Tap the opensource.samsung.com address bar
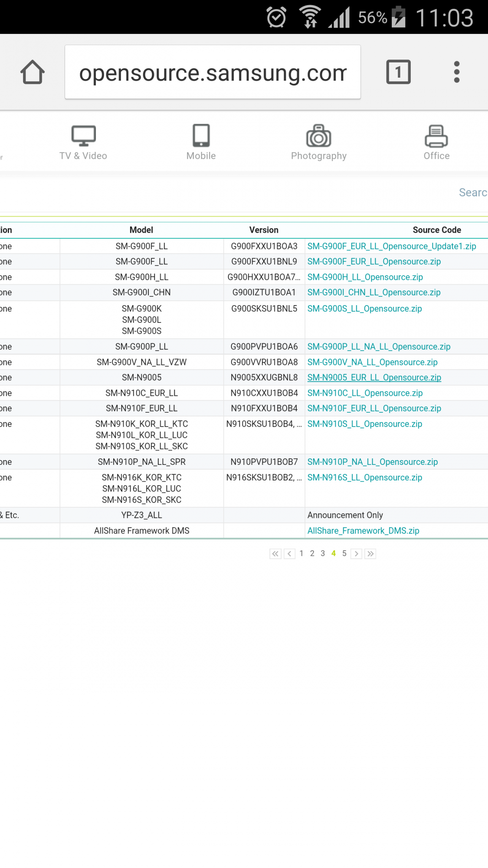Image resolution: width=488 pixels, height=868 pixels. (213, 72)
